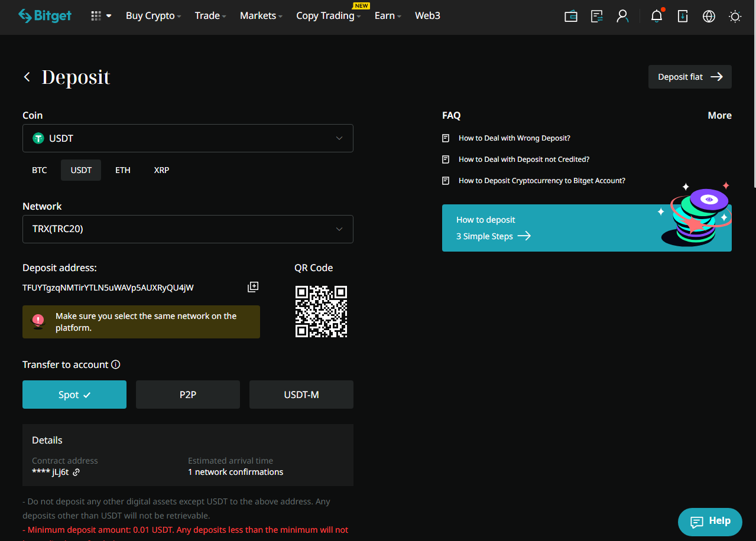The height and width of the screenshot is (541, 756).
Task: Copy the deposit address
Action: 253,287
